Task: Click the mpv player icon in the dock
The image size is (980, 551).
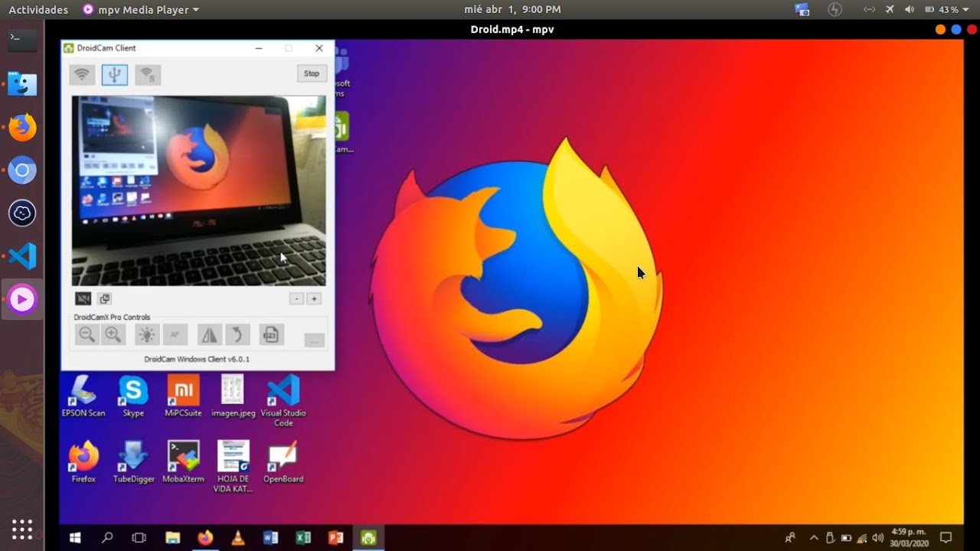Action: click(x=22, y=299)
